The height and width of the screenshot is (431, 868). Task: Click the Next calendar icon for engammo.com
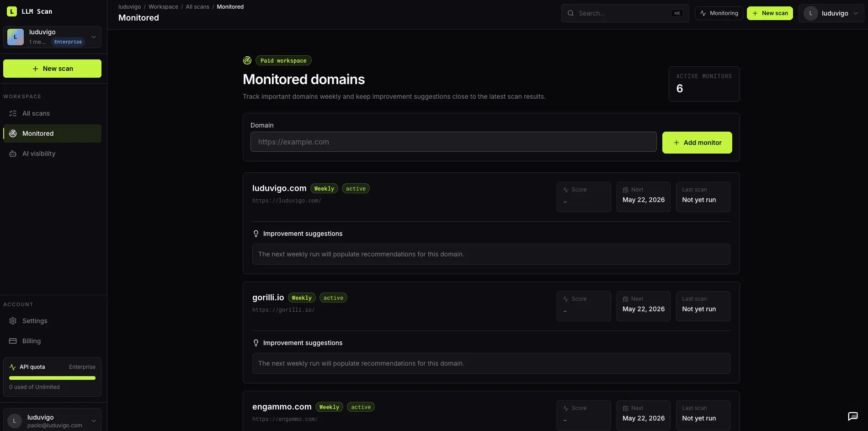click(x=625, y=408)
